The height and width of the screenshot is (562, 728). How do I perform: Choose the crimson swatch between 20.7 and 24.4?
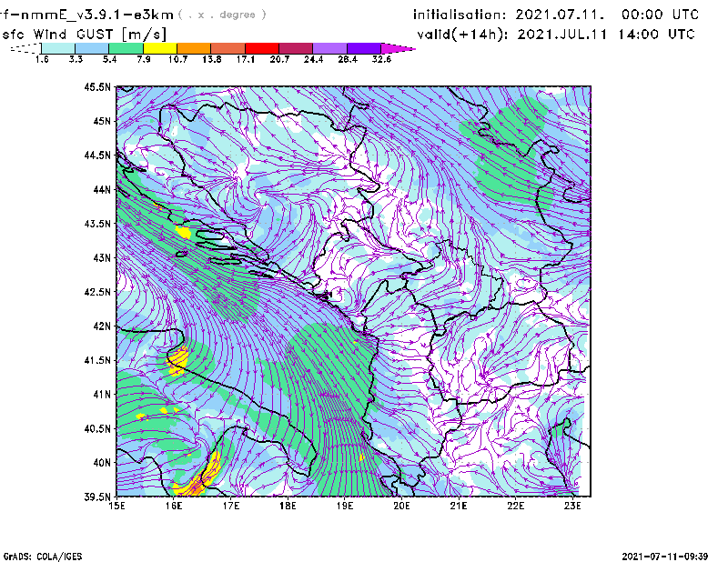[296, 48]
